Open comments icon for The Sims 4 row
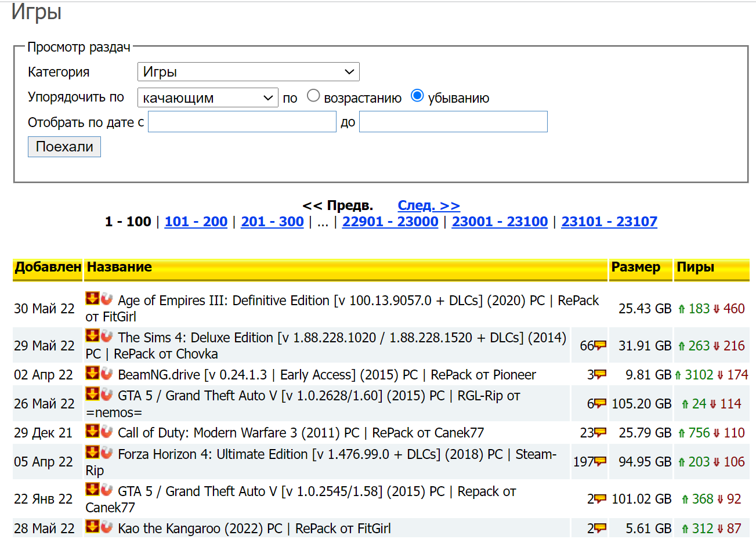The image size is (756, 539). click(x=600, y=346)
